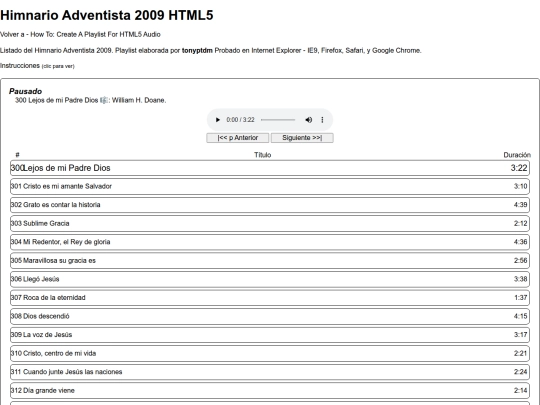This screenshot has height=405, width=540.
Task: Expand the Instrucciones section
Action: coord(37,65)
